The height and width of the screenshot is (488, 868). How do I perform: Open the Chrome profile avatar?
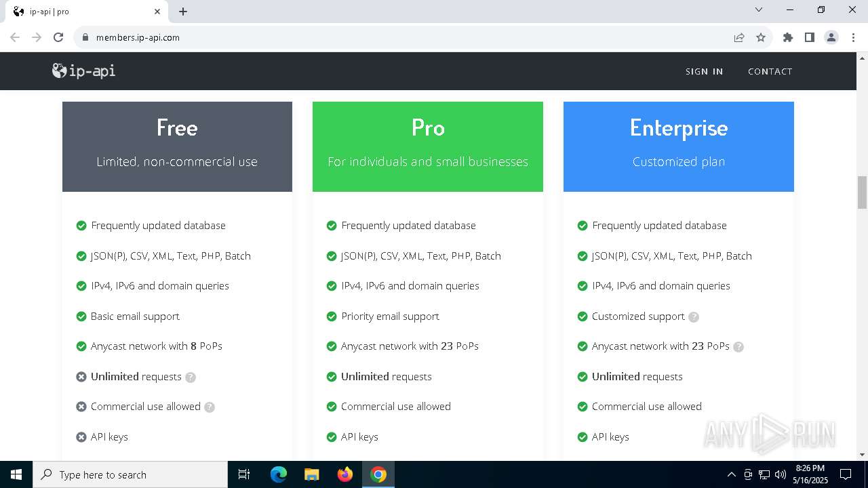831,37
